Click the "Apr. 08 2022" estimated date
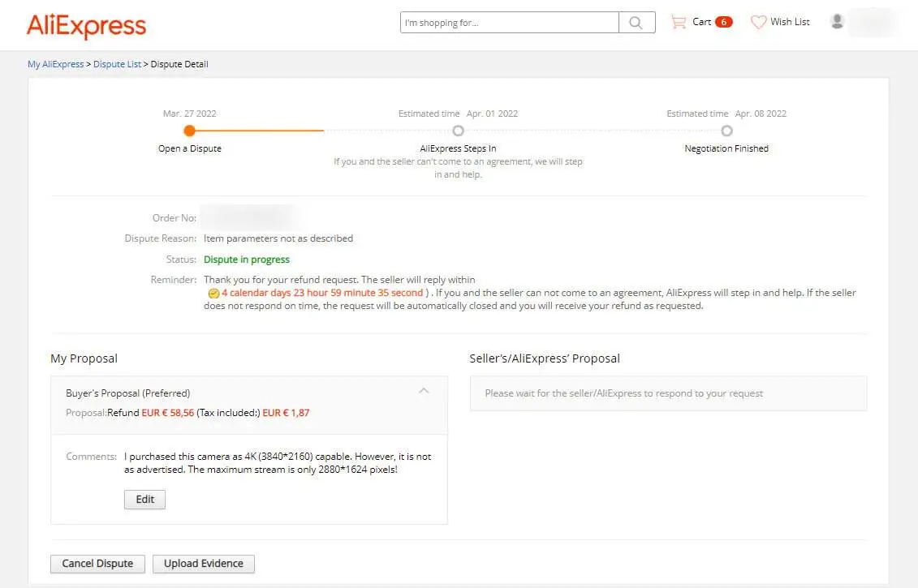This screenshot has height=588, width=918. (761, 114)
